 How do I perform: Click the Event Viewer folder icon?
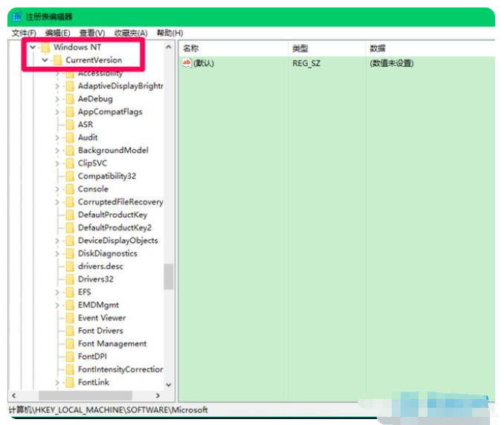point(70,318)
